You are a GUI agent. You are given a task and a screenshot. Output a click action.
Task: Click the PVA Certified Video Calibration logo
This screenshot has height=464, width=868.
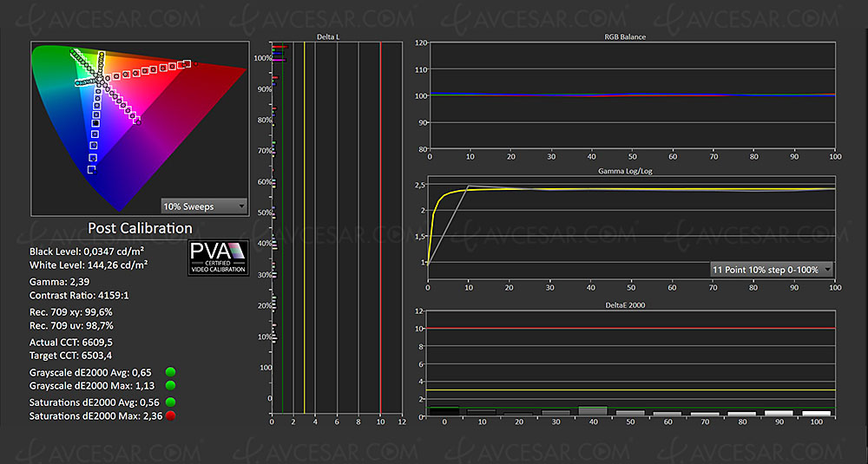point(219,258)
